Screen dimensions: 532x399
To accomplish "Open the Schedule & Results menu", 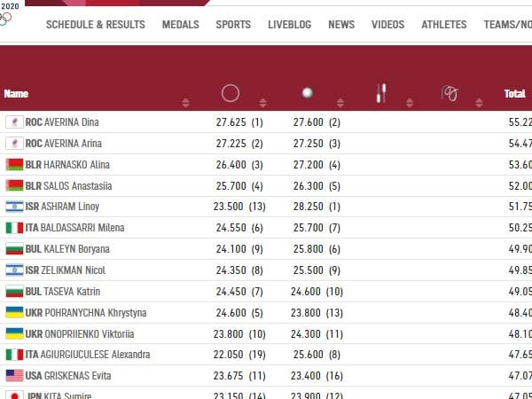I will [x=95, y=25].
